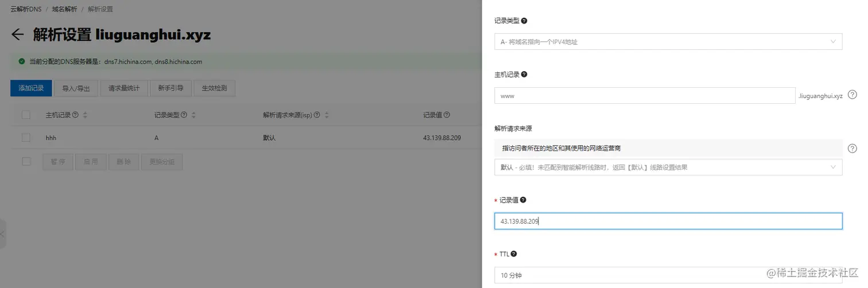
Task: Click help icon in 主机记录 table header
Action: pyautogui.click(x=75, y=115)
